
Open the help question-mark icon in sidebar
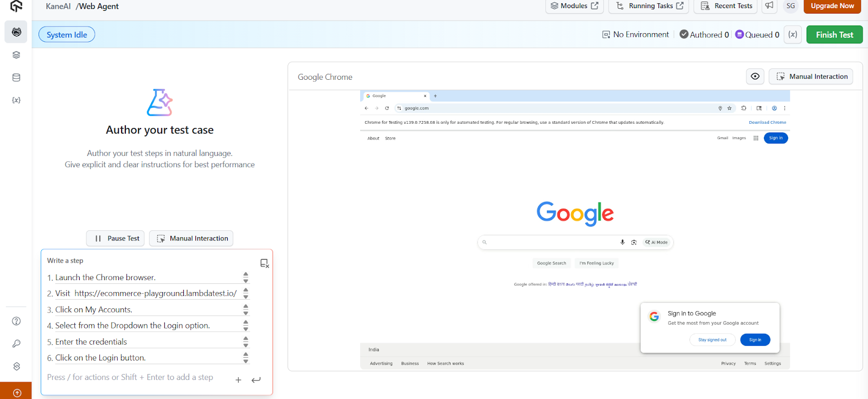16,321
